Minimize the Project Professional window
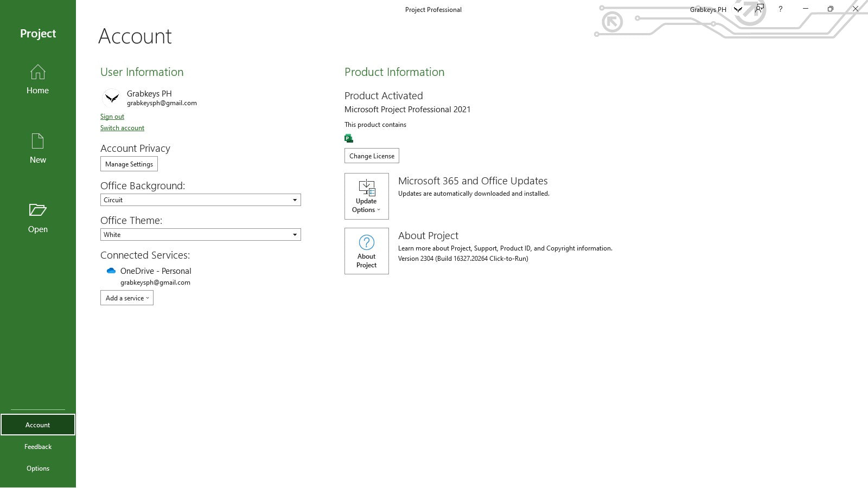 click(x=806, y=9)
